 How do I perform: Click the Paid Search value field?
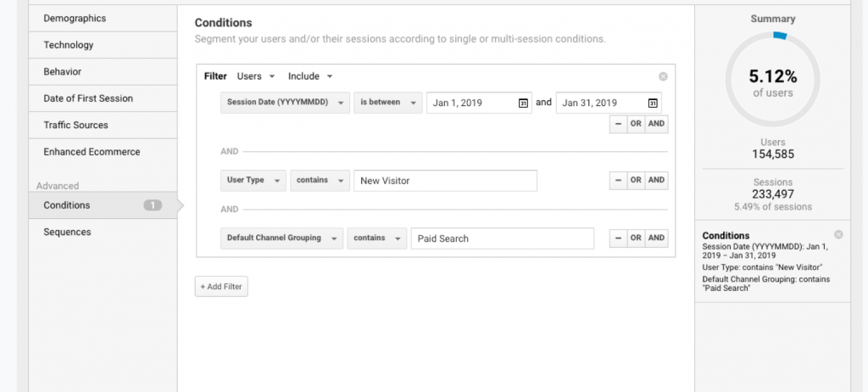502,238
